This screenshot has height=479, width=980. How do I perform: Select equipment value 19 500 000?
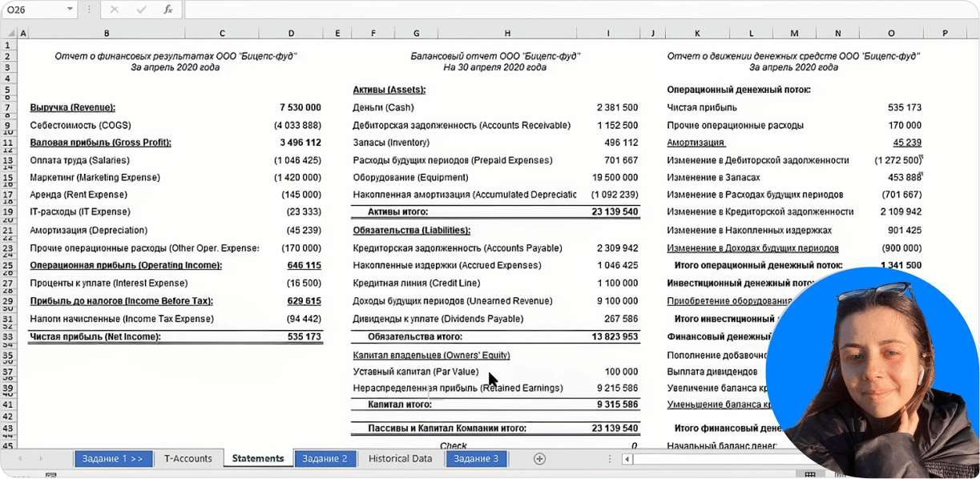coord(615,177)
